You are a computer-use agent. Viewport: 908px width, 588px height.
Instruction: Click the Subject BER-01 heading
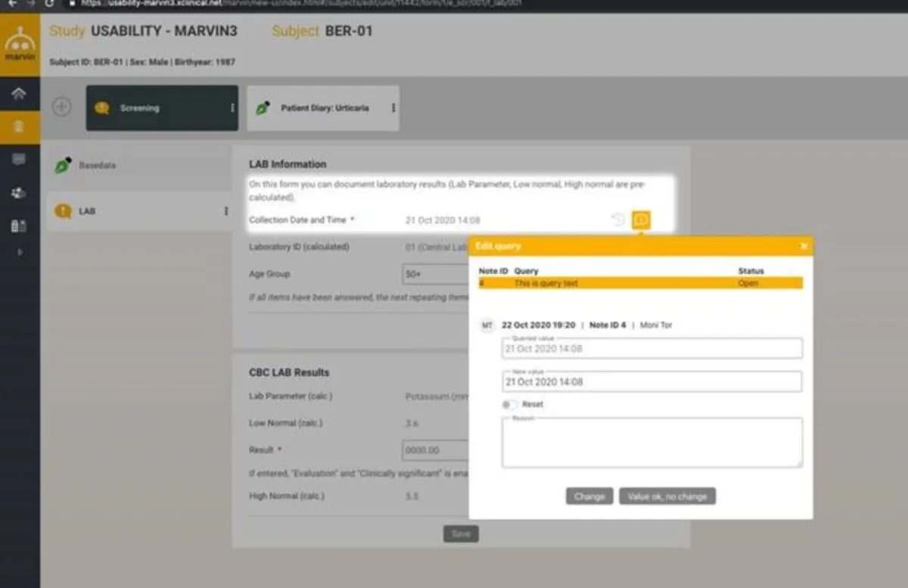(322, 32)
